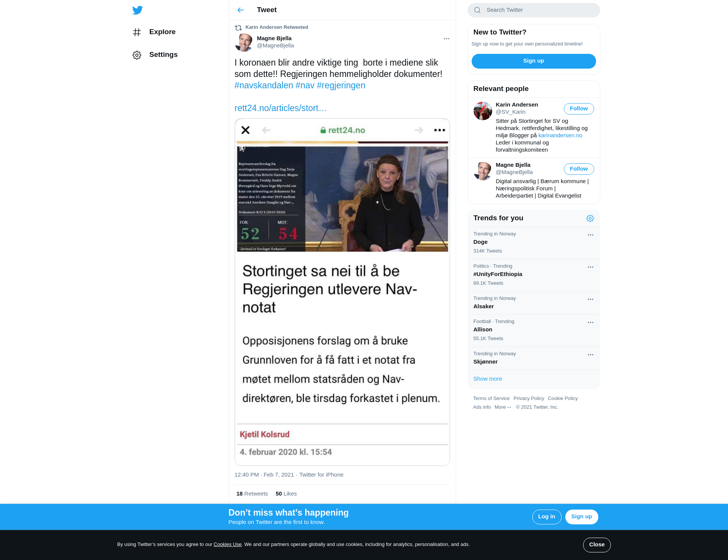Open the Trends settings gear icon
The image size is (728, 560).
[590, 218]
